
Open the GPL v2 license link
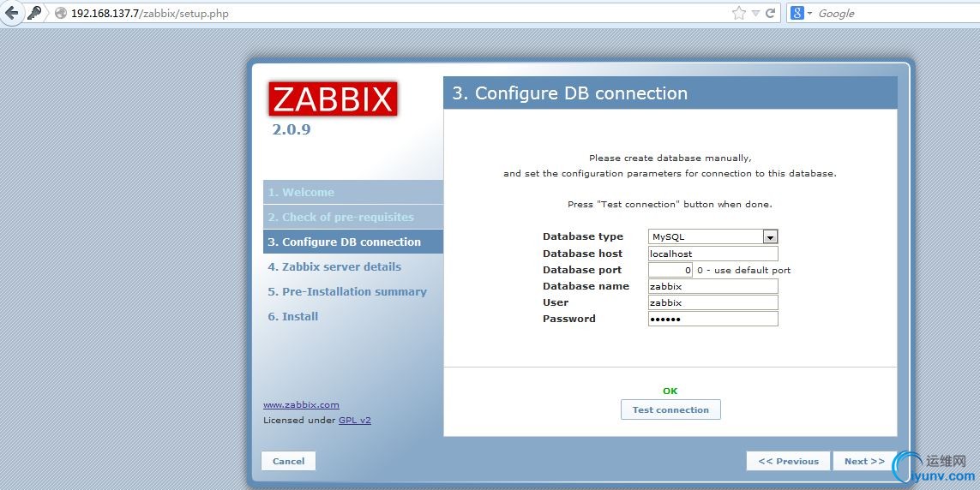(x=355, y=420)
